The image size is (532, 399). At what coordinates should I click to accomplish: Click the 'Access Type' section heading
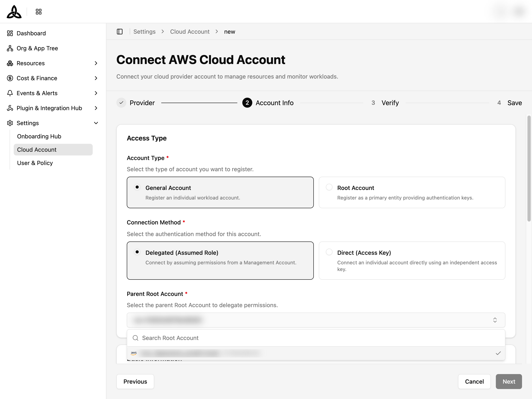tap(147, 138)
